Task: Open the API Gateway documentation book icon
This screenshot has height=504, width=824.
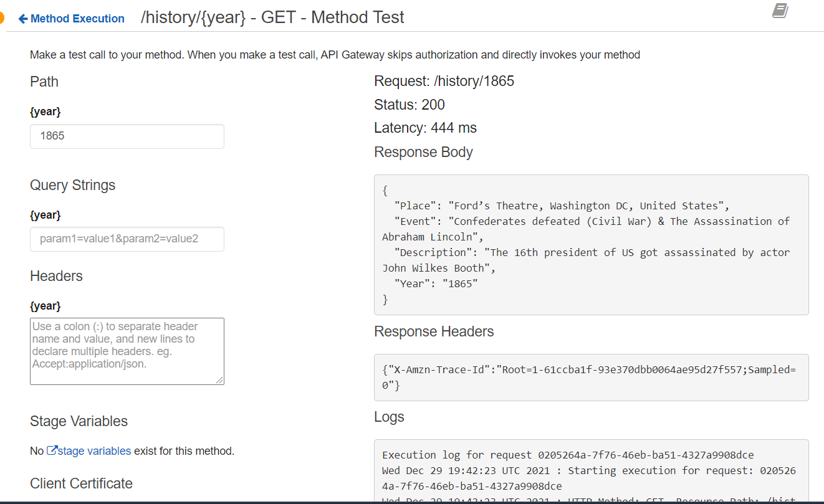Action: [779, 11]
